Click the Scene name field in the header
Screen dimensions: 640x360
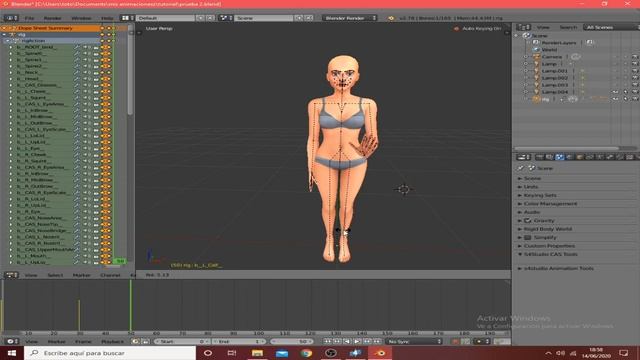click(264, 18)
